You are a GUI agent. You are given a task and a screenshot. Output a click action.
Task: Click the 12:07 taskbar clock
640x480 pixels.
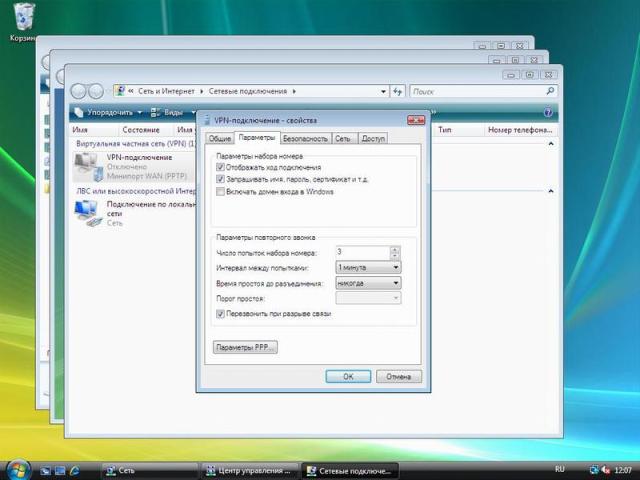coord(623,470)
